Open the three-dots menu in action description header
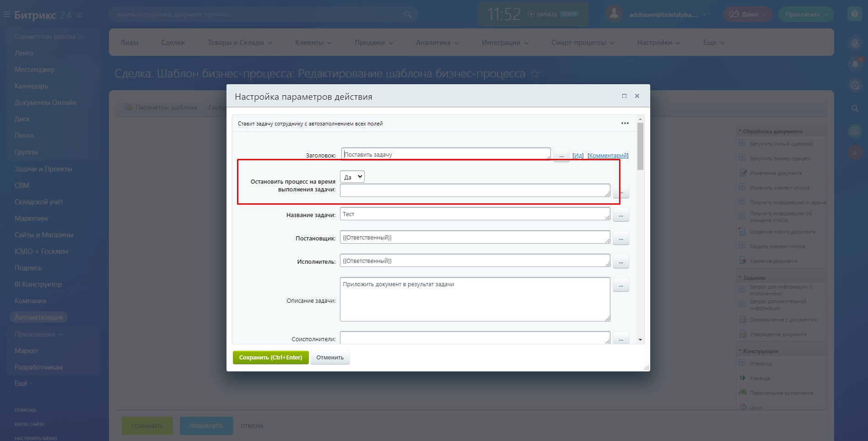The height and width of the screenshot is (441, 868). (625, 123)
